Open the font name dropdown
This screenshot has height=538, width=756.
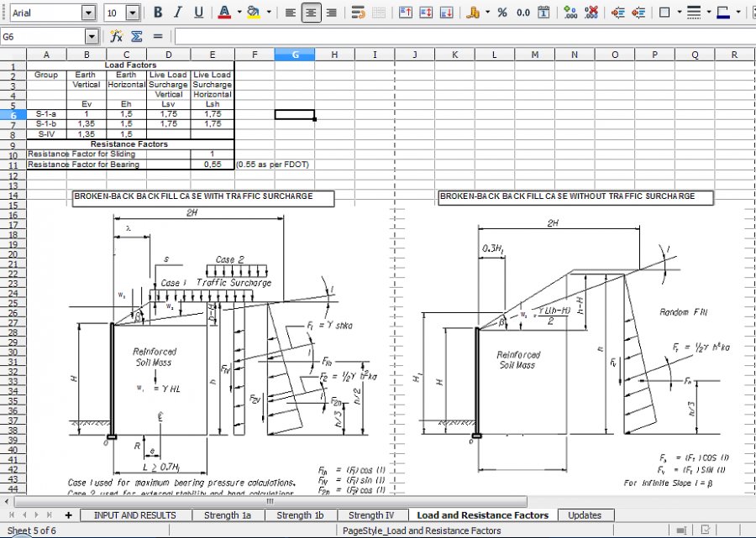point(88,13)
